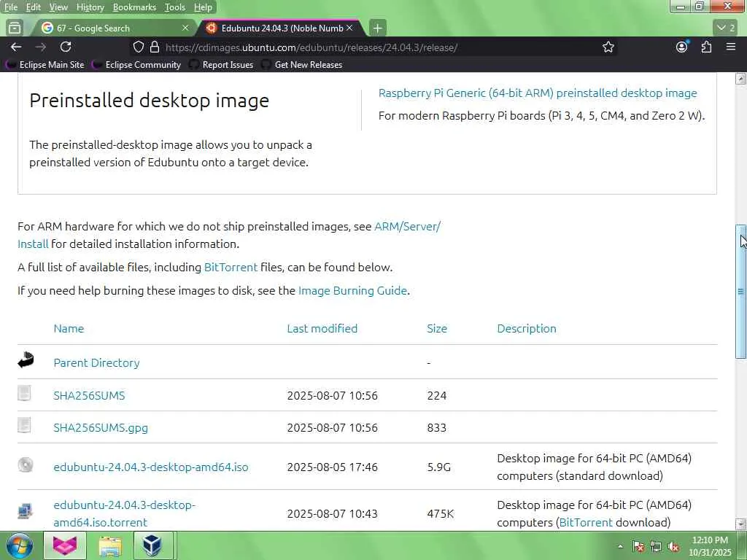The width and height of the screenshot is (747, 560).
Task: Open the Edit menu
Action: (x=34, y=7)
